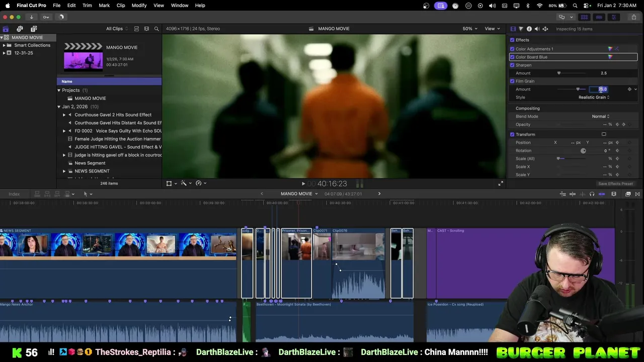The image size is (644, 362).
Task: Open the File menu
Action: [x=57, y=5]
